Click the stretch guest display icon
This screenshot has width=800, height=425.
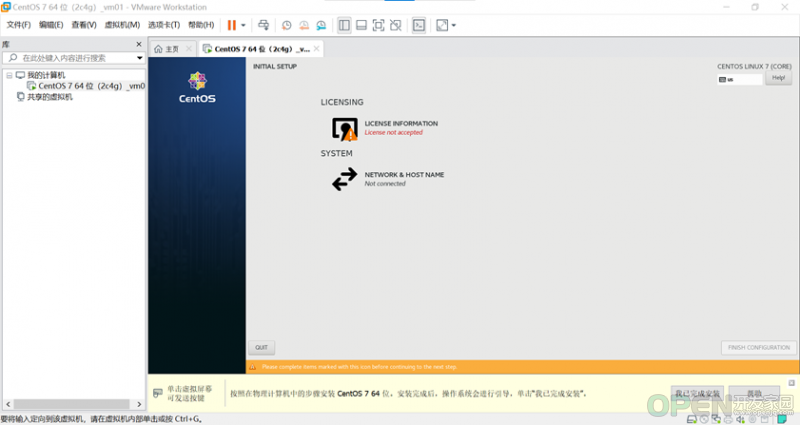(x=442, y=25)
